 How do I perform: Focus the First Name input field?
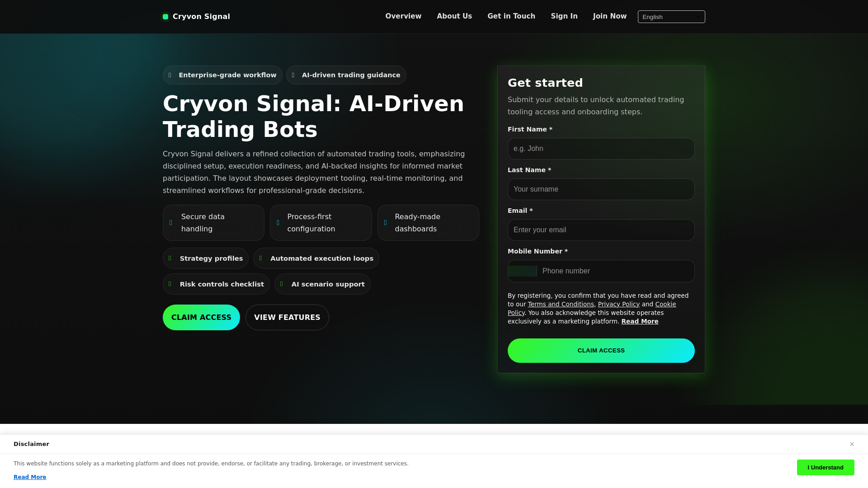pyautogui.click(x=601, y=149)
